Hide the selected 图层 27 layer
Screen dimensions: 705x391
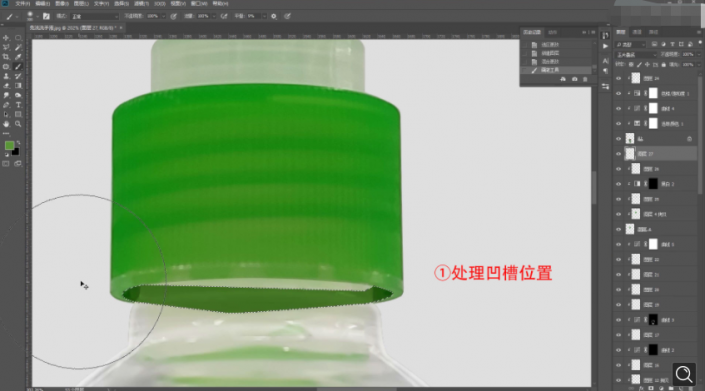[x=618, y=154]
